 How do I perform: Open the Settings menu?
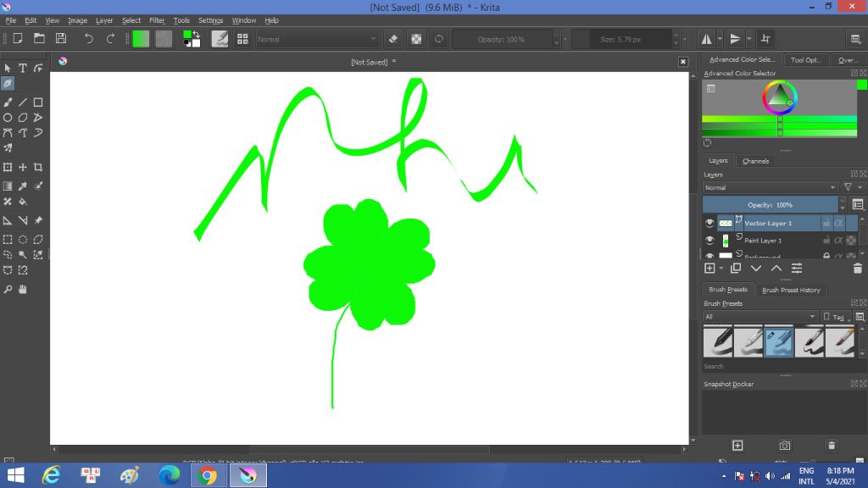coord(210,20)
